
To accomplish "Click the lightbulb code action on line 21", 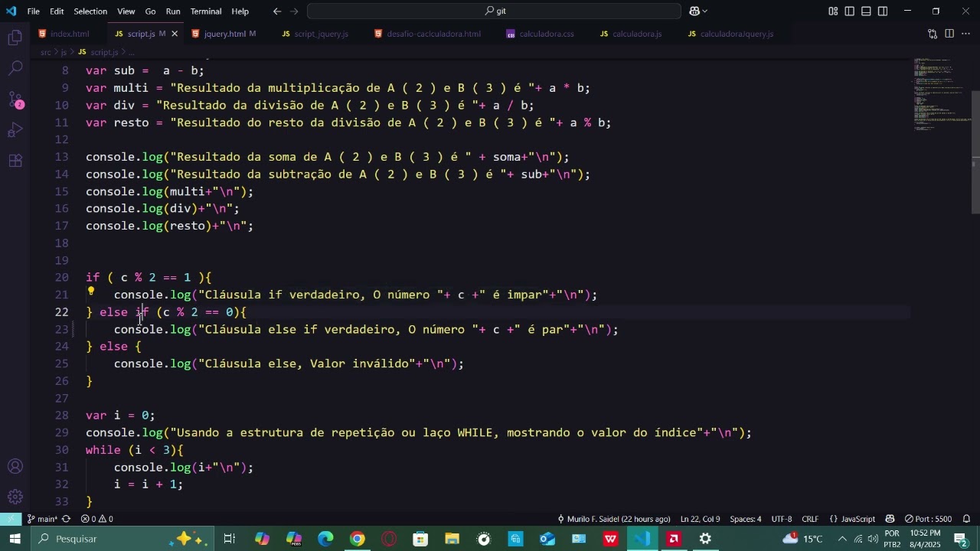I will pyautogui.click(x=91, y=292).
